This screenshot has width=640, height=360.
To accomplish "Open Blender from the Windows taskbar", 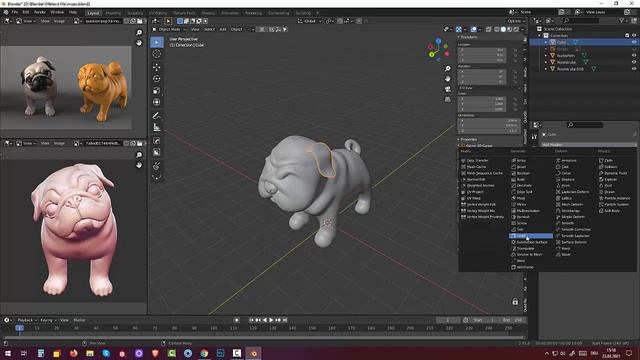I will click(x=253, y=353).
